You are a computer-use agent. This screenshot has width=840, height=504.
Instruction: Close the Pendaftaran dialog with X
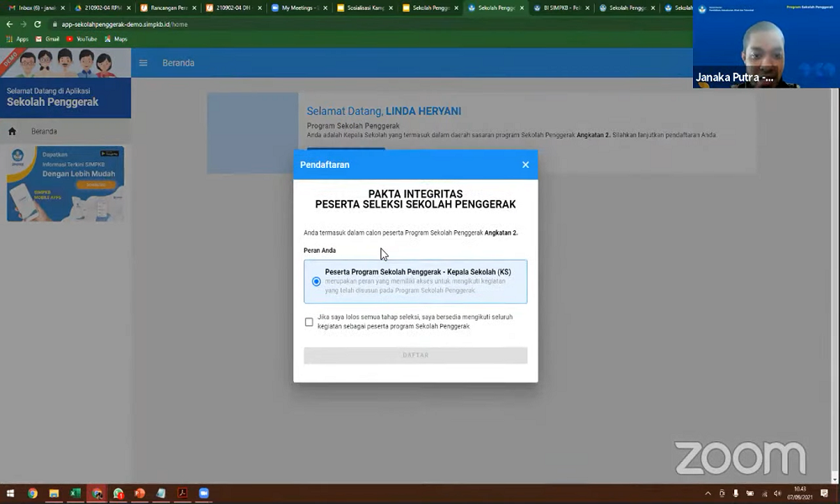[x=525, y=165]
